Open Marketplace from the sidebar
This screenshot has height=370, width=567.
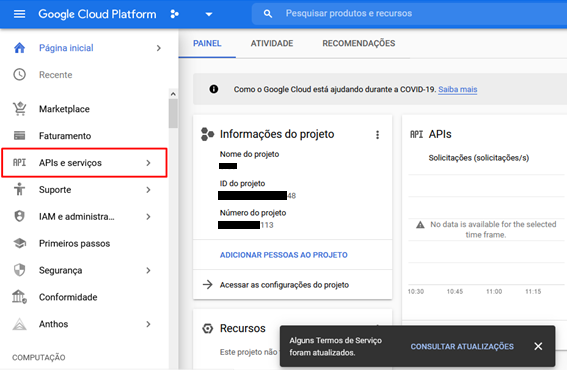coord(64,109)
